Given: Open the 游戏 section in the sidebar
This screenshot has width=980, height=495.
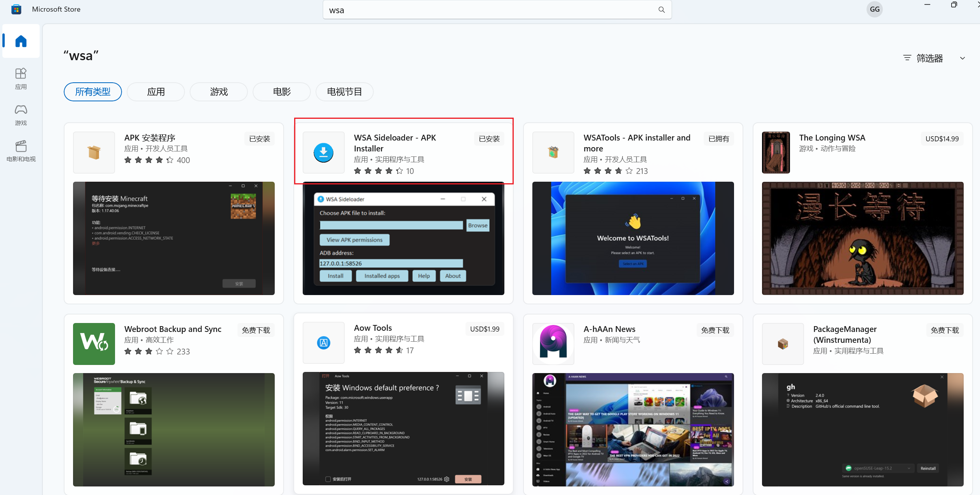Looking at the screenshot, I should click(21, 115).
